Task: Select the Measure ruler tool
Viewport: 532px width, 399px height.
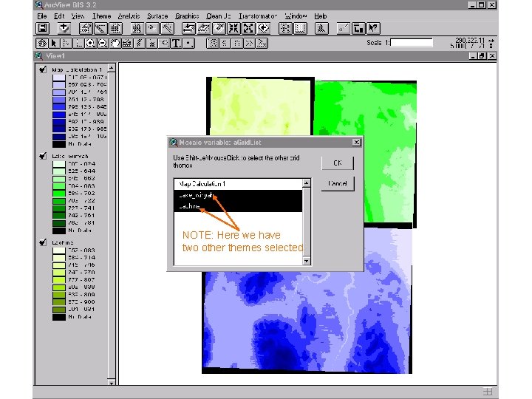Action: [x=127, y=43]
